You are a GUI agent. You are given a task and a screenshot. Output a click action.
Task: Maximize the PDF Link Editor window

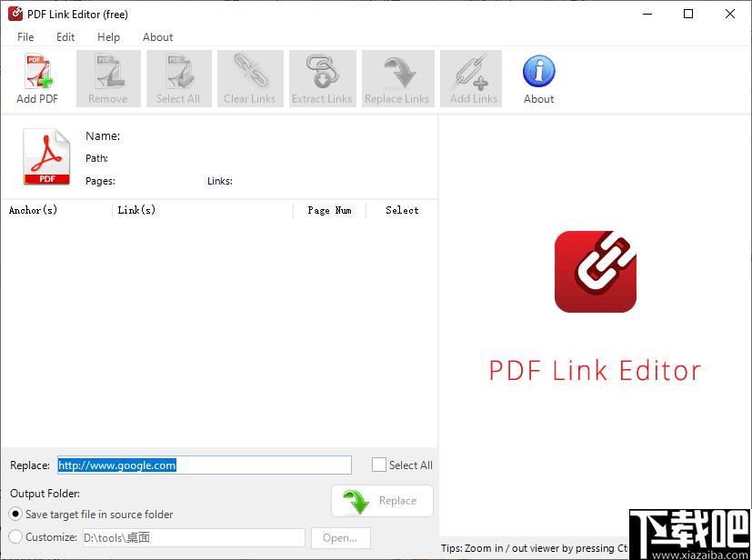pos(688,14)
